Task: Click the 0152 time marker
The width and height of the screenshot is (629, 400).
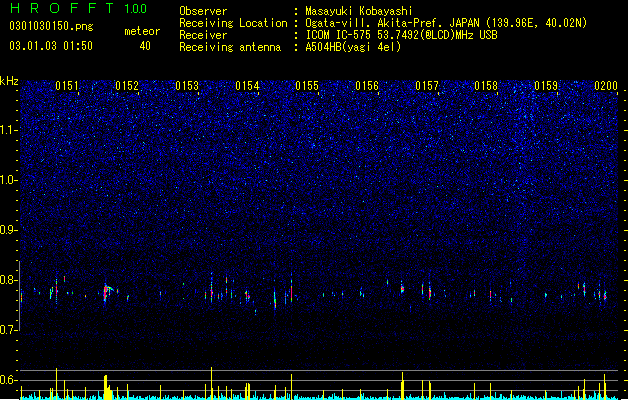Action: [127, 86]
